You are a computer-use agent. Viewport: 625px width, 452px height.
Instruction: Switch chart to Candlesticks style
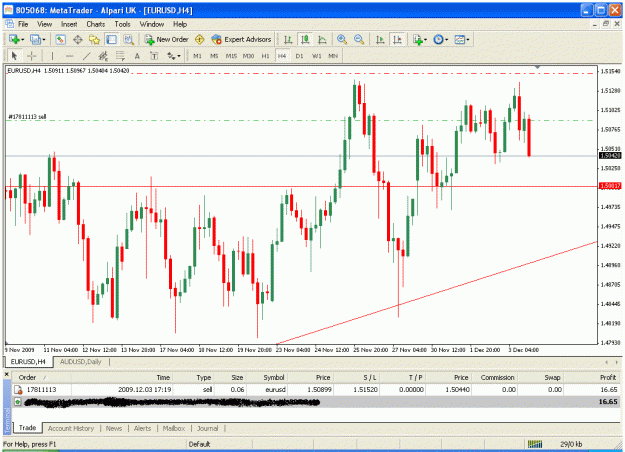pos(305,39)
